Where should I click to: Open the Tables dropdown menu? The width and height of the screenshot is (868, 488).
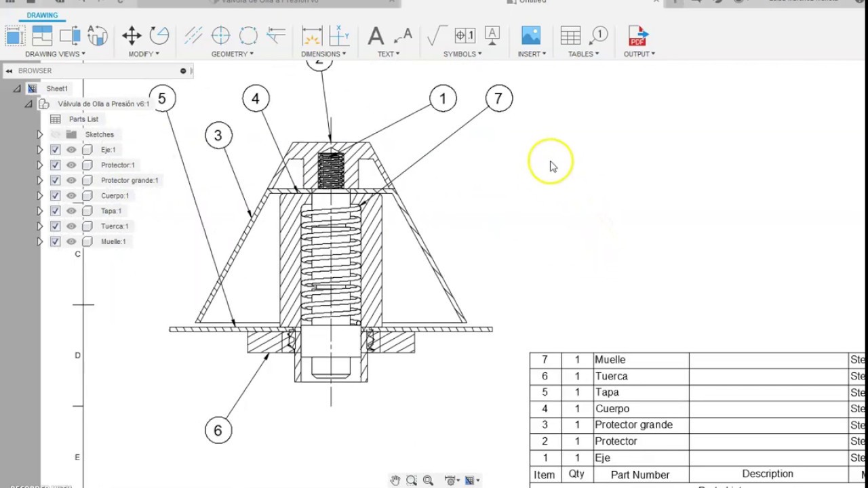point(583,54)
